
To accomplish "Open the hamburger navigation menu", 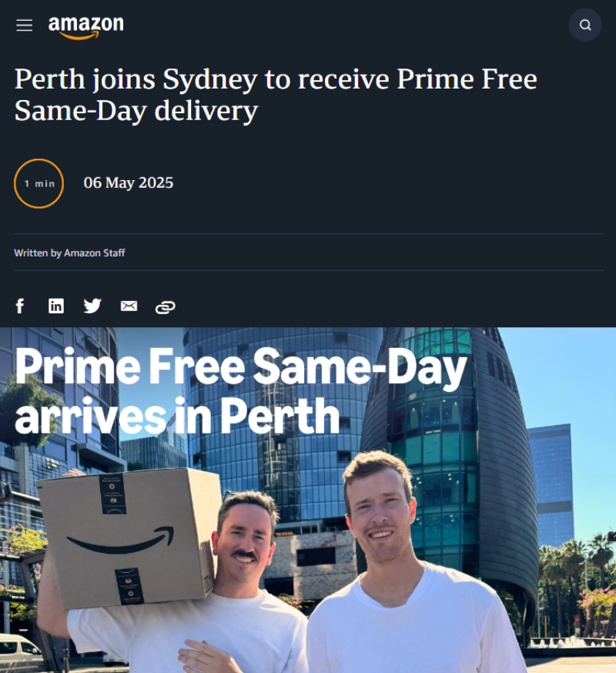I will tap(24, 25).
